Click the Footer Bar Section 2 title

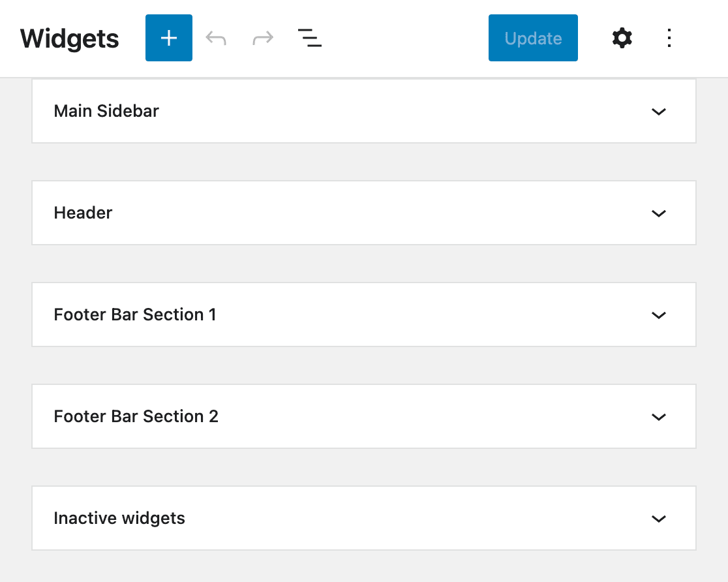[x=136, y=416]
